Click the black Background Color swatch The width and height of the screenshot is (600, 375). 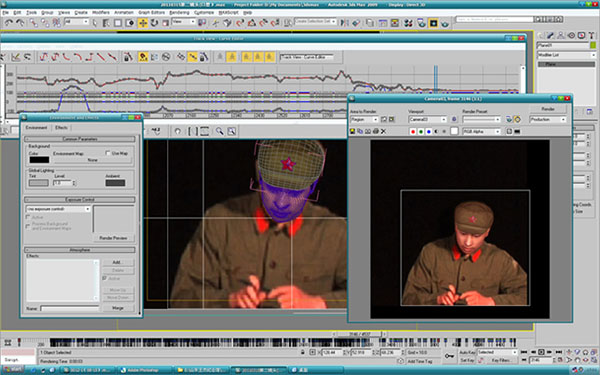point(39,160)
